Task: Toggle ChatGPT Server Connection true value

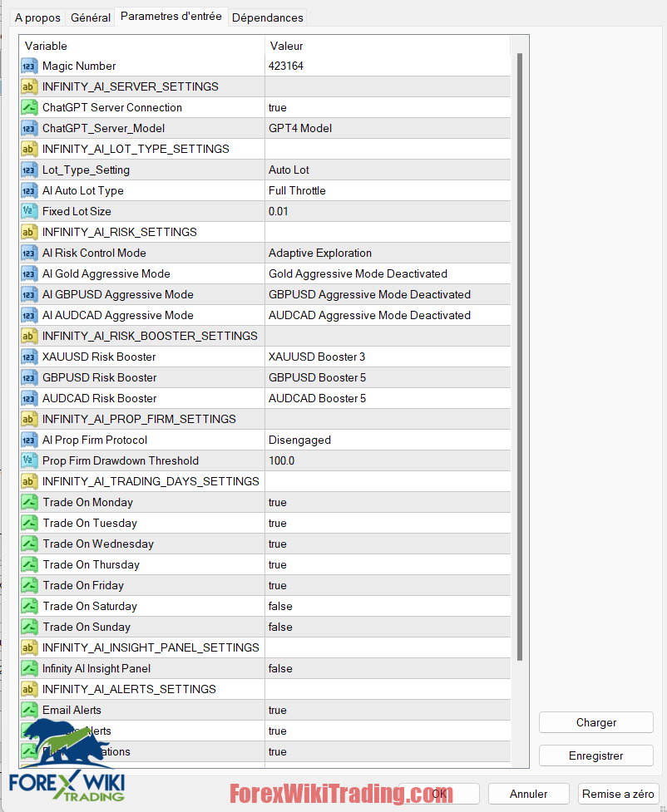Action: [x=388, y=108]
